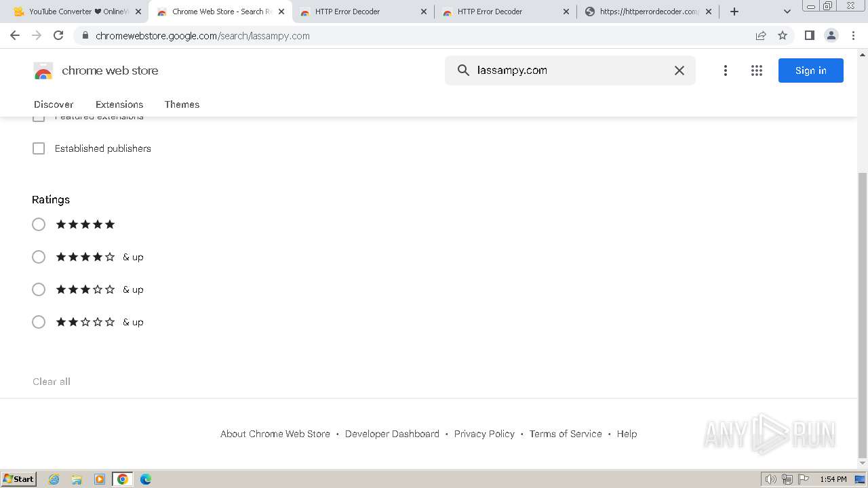This screenshot has width=868, height=488.
Task: Open the browser side panel
Action: point(809,35)
